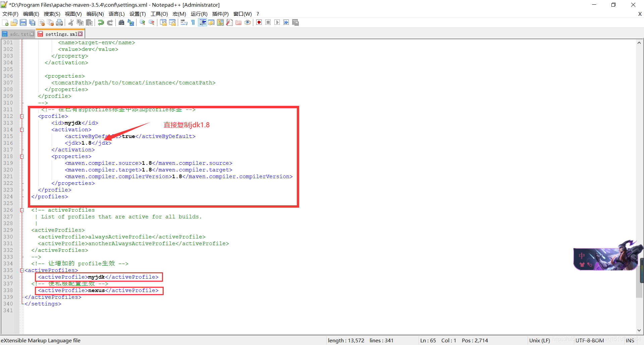Start recording a macro
The image size is (644, 345).
tap(259, 22)
